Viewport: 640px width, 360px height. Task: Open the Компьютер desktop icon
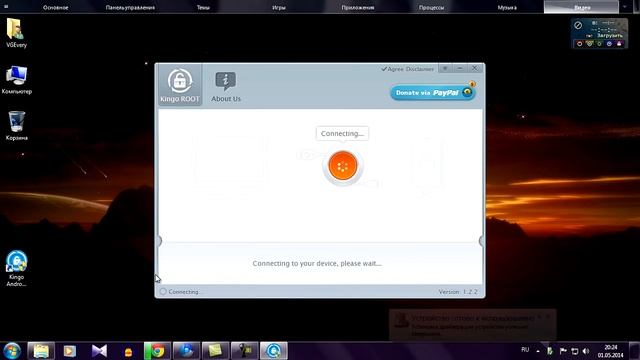click(x=16, y=80)
